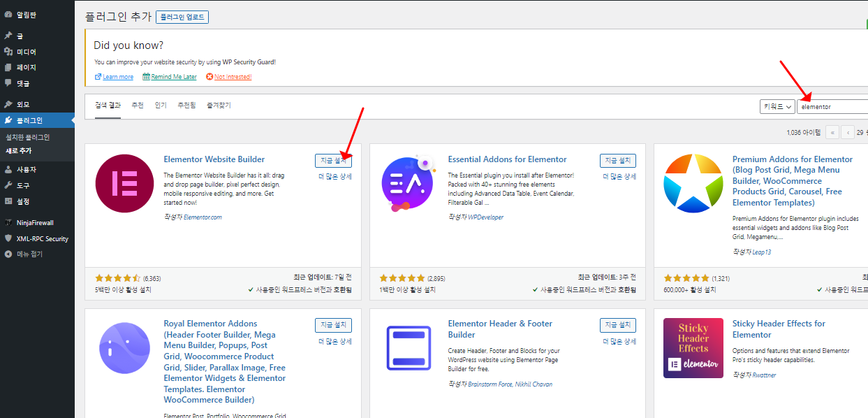
Task: Open Sticky Header Effects for Elementor title
Action: click(x=779, y=329)
